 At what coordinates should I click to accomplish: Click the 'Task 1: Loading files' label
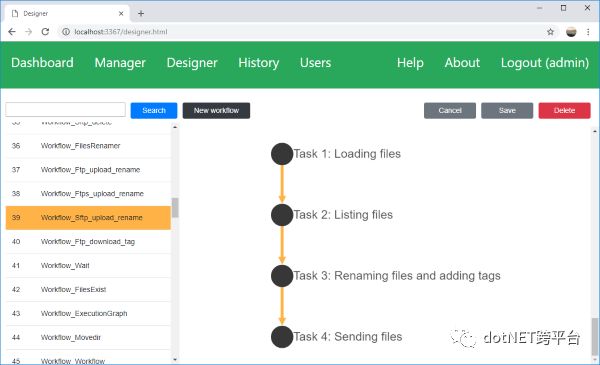point(347,154)
